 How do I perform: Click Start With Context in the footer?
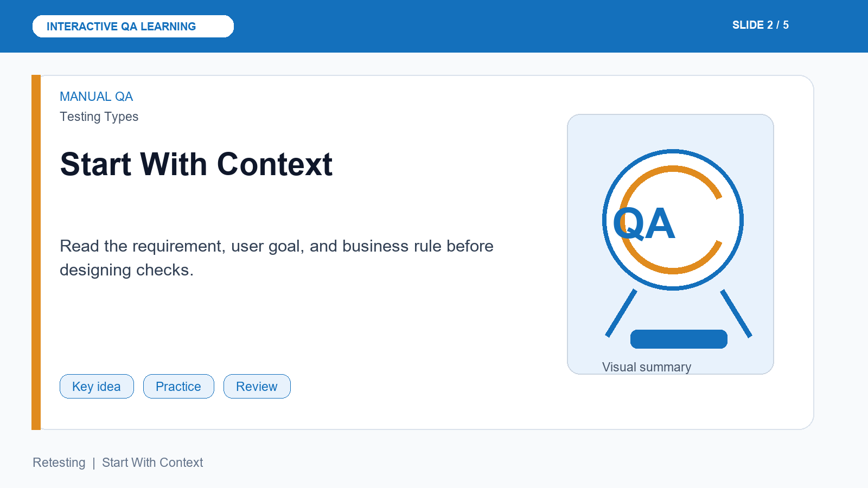tap(152, 463)
